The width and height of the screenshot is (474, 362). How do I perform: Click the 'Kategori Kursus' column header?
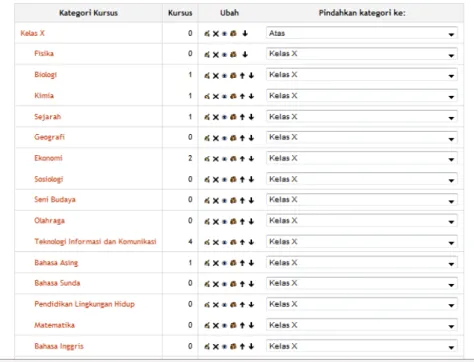pyautogui.click(x=88, y=13)
